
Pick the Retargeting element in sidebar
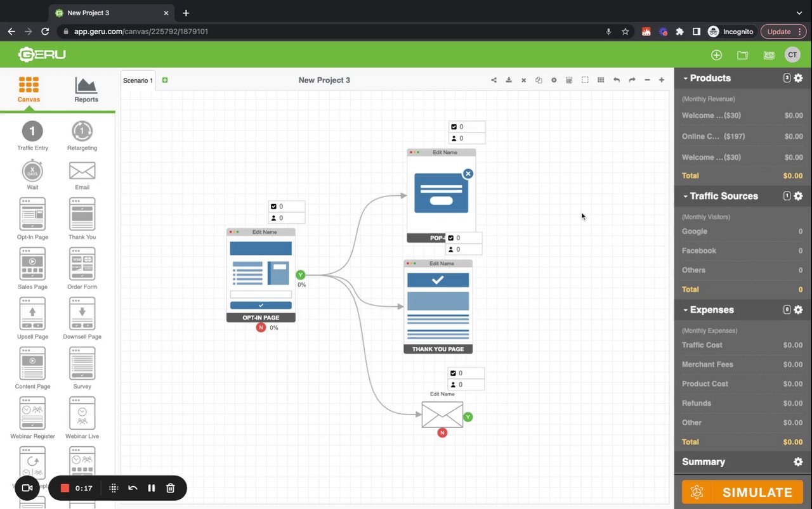(82, 132)
